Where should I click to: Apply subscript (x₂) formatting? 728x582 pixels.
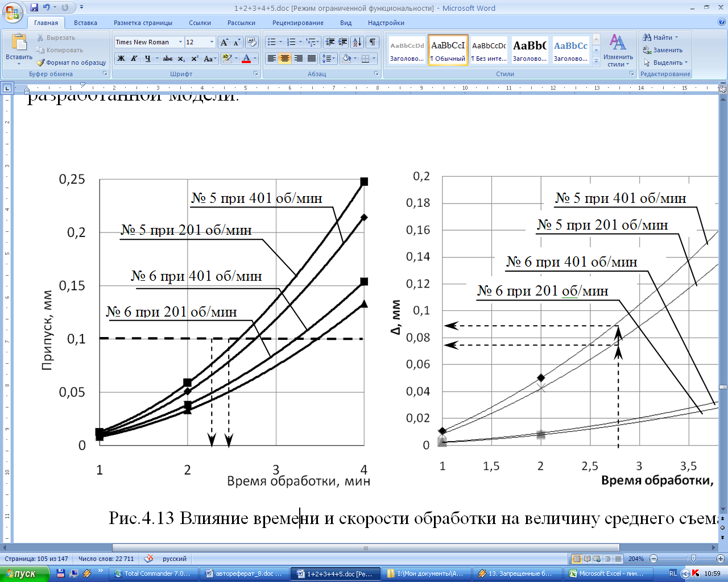point(181,59)
